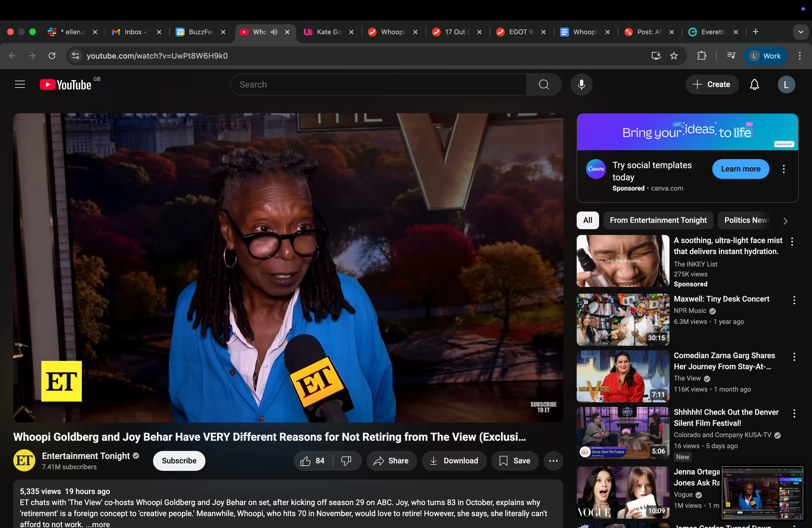
Task: Click into the YouTube search field
Action: (x=378, y=84)
